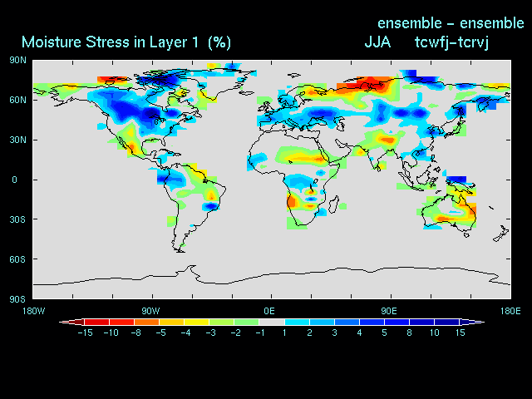Click the '8' colorbar tick label
532x399 pixels.
tap(409, 332)
